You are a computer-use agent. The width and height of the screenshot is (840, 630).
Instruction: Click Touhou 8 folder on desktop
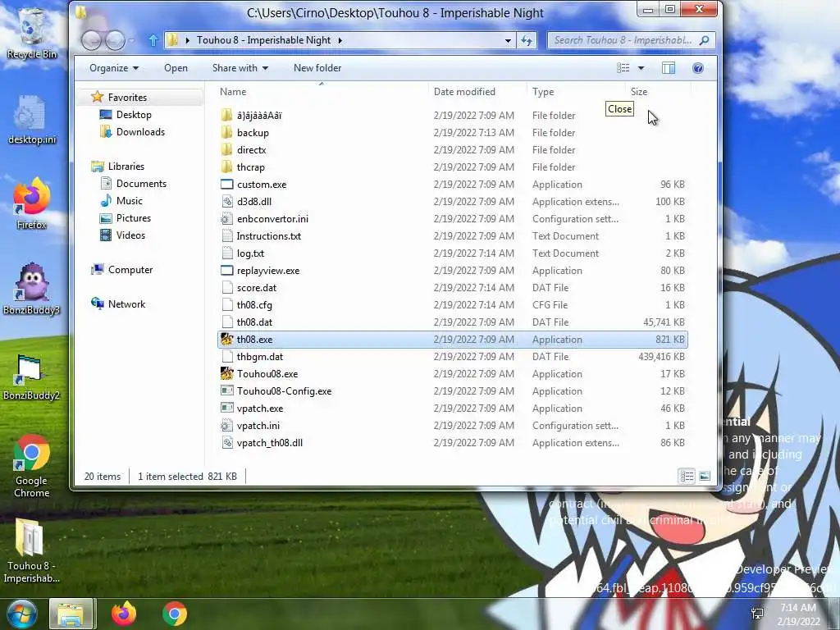[32, 550]
